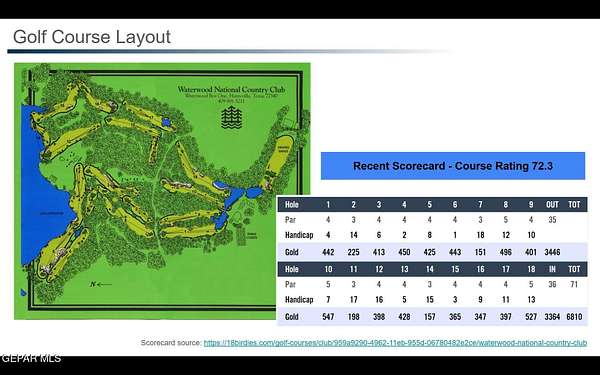Click the hole 18 column header

(x=531, y=269)
